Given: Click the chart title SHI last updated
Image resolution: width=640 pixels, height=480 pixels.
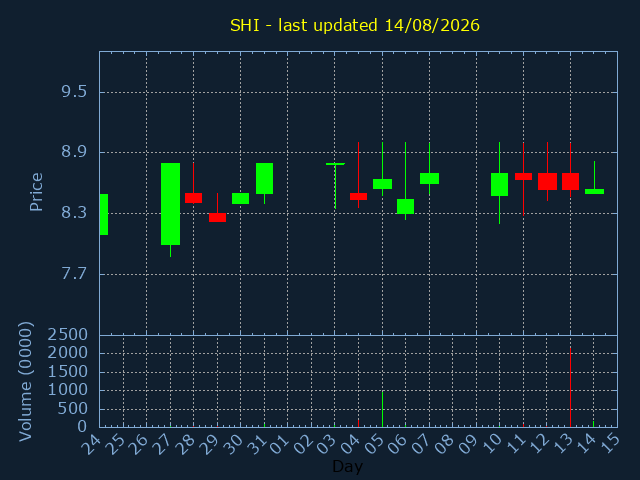Looking at the screenshot, I should point(355,25).
